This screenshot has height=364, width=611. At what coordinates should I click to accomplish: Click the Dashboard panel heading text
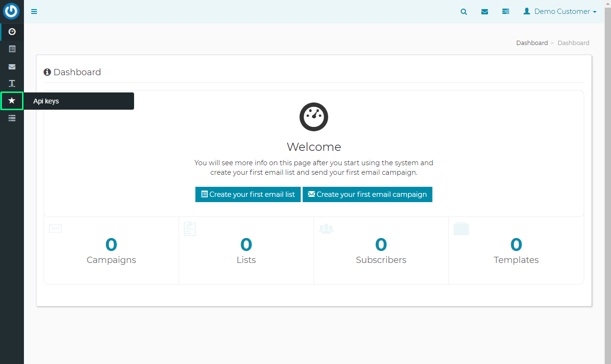[77, 72]
